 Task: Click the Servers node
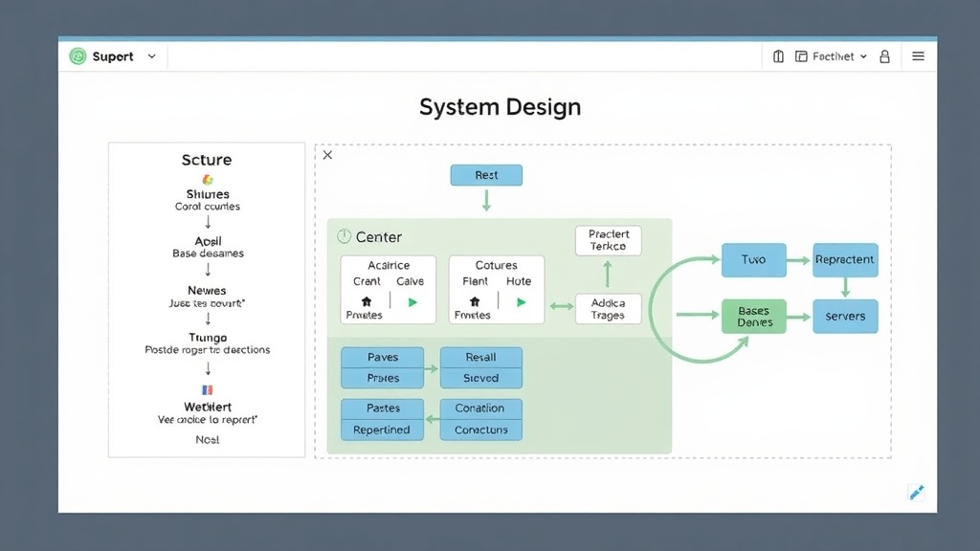[844, 317]
